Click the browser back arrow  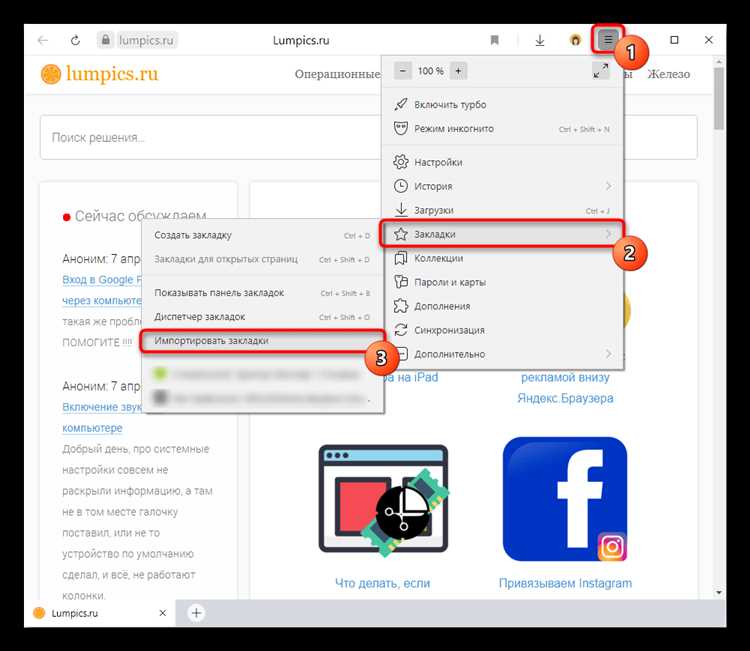pyautogui.click(x=43, y=40)
